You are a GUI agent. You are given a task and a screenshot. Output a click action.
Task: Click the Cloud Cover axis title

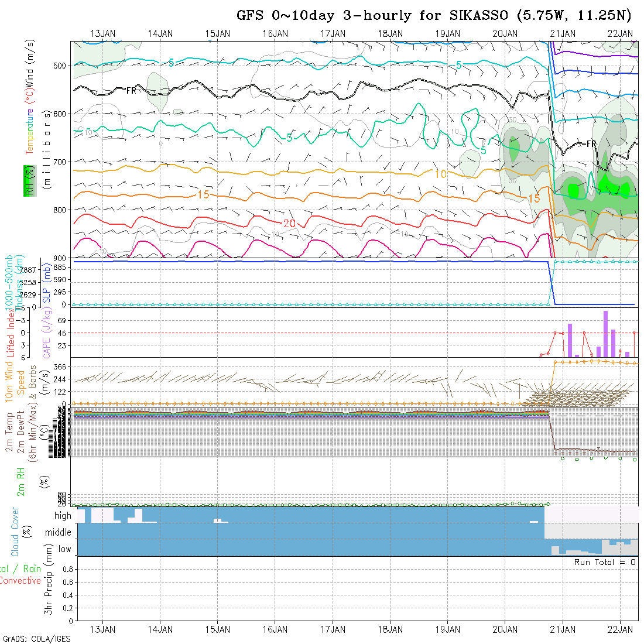pyautogui.click(x=15, y=532)
